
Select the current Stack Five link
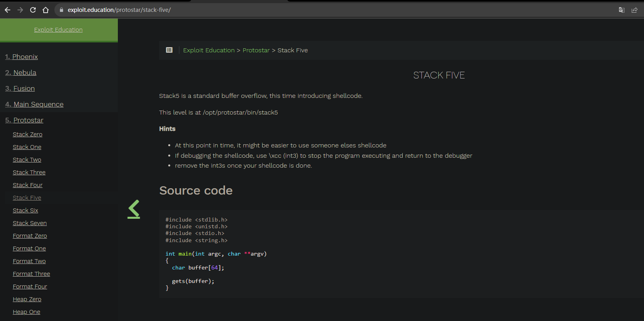27,198
